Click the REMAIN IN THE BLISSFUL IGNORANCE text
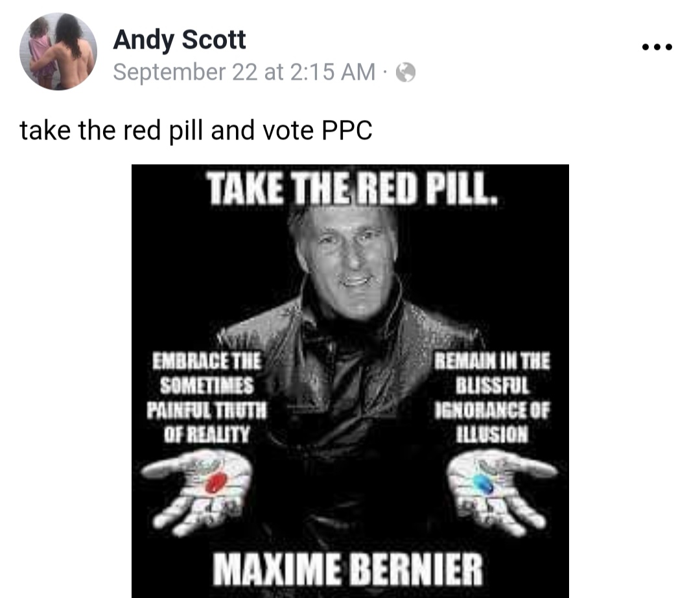700x598 pixels. pyautogui.click(x=493, y=397)
